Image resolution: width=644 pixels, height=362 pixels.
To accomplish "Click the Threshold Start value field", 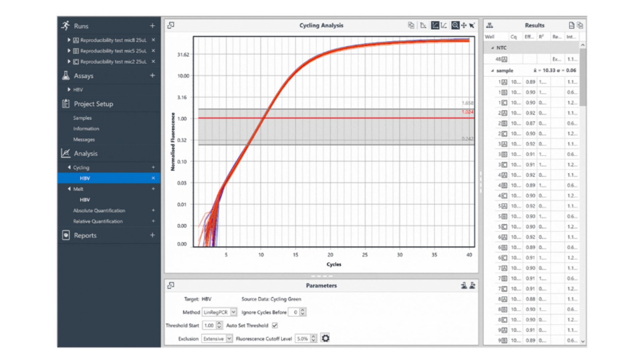I will click(209, 325).
